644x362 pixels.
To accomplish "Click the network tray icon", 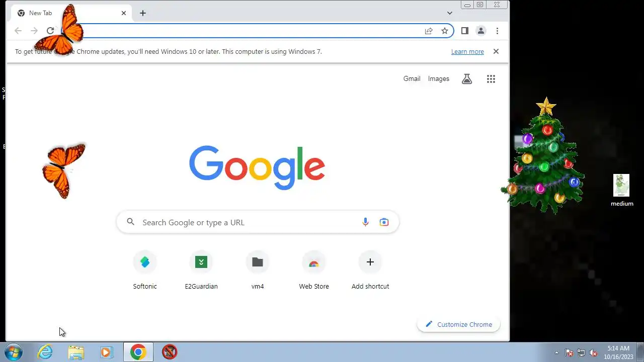I will point(581,352).
